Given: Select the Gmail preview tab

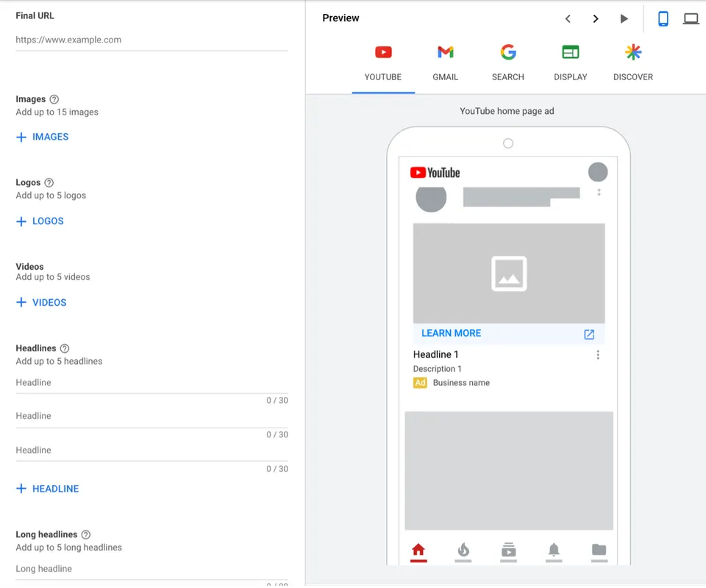Looking at the screenshot, I should [446, 63].
